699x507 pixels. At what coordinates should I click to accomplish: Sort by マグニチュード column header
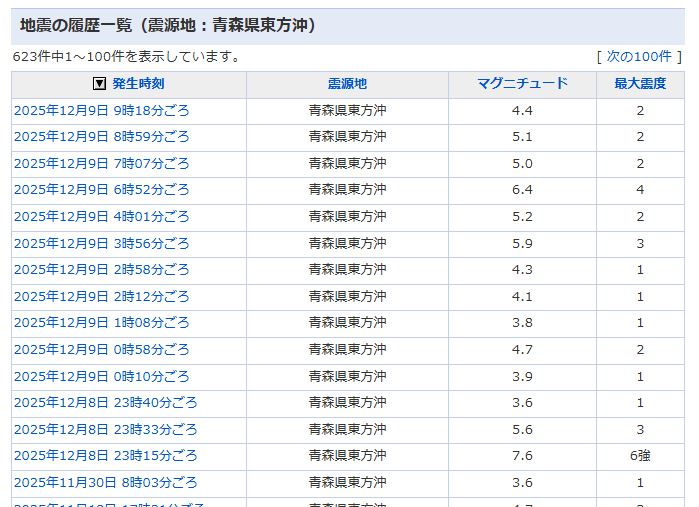click(x=522, y=84)
